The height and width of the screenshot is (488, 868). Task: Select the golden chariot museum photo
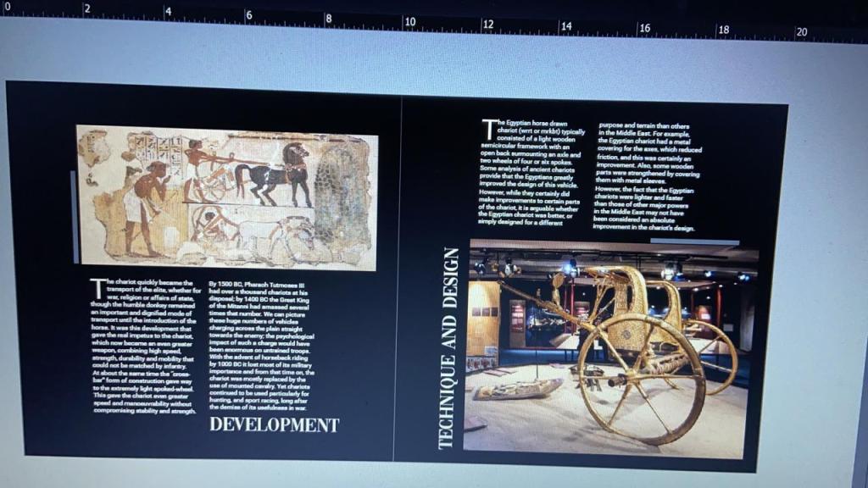click(x=612, y=349)
